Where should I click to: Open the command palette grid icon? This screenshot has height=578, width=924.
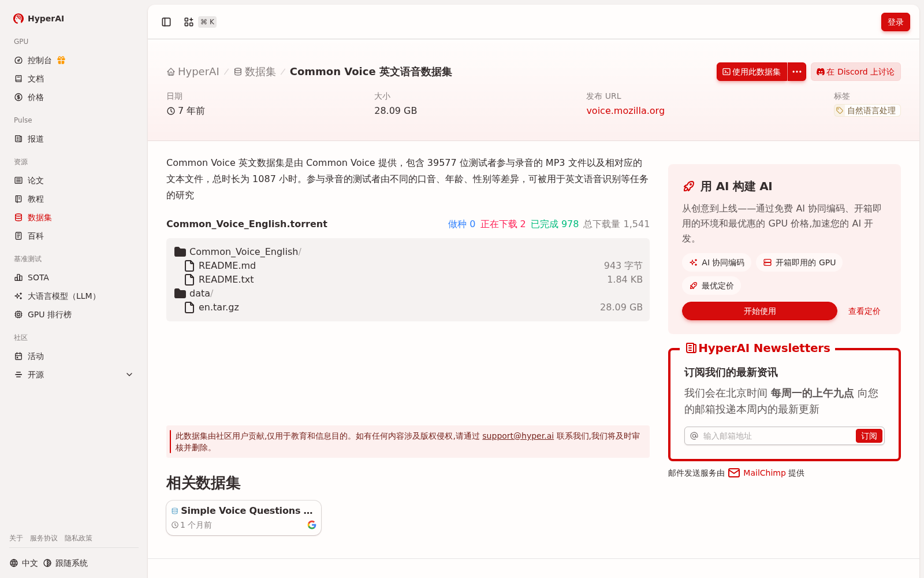click(x=189, y=22)
